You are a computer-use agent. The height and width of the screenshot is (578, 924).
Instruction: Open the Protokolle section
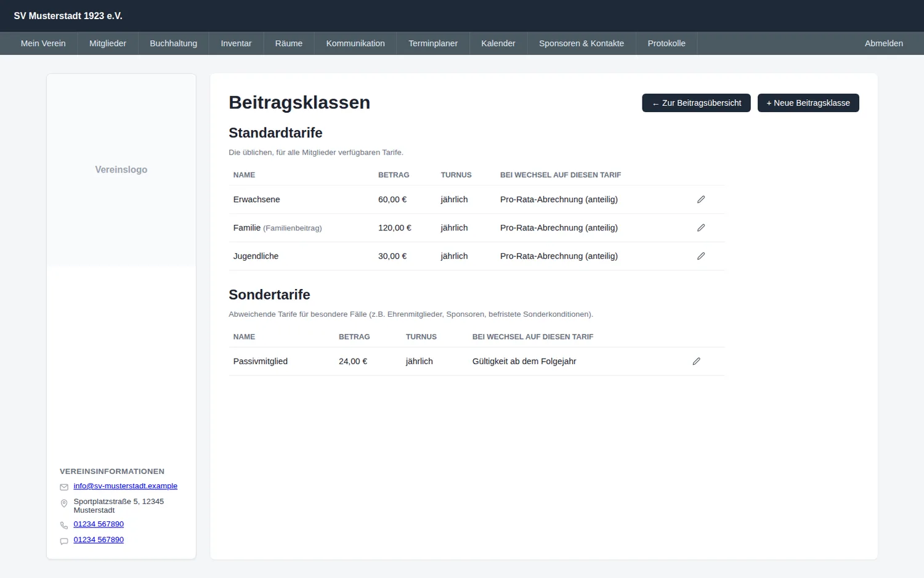[x=667, y=43]
